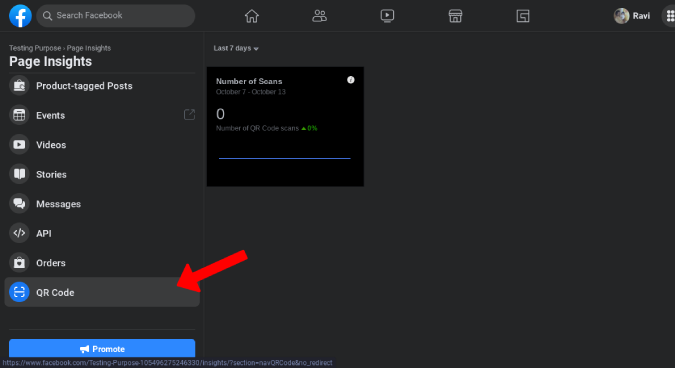Image resolution: width=675 pixels, height=368 pixels.
Task: Click the Product-tagged Posts icon
Action: (19, 86)
